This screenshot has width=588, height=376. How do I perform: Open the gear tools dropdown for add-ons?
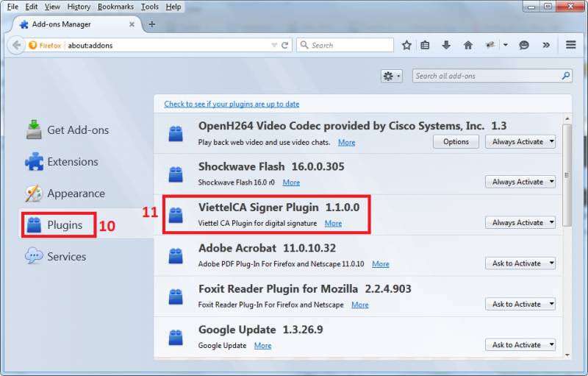point(392,77)
